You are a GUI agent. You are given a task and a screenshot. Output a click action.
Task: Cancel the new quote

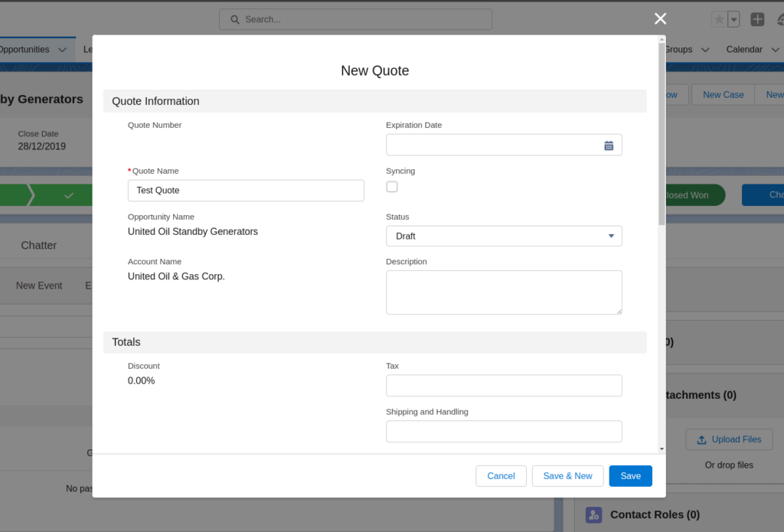click(x=501, y=476)
